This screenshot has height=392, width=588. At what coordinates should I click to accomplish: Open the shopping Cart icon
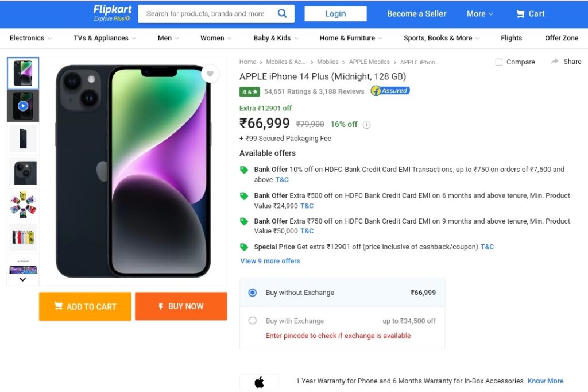[520, 14]
